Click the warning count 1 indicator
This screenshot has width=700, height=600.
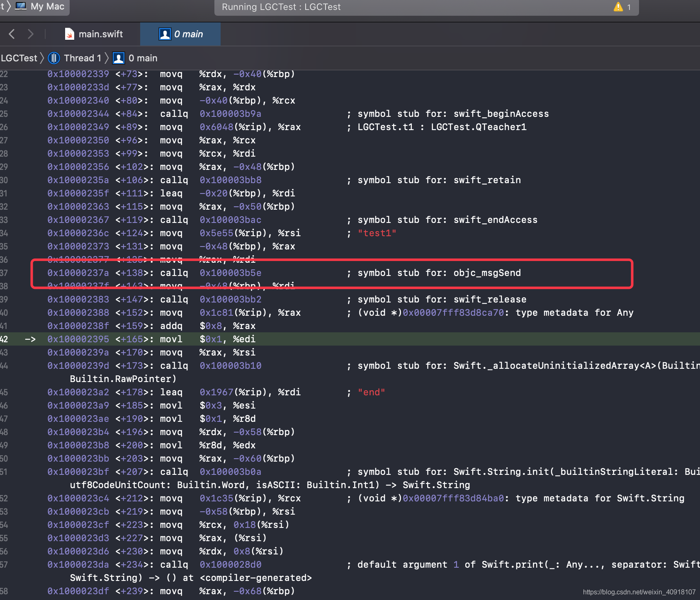pos(629,7)
